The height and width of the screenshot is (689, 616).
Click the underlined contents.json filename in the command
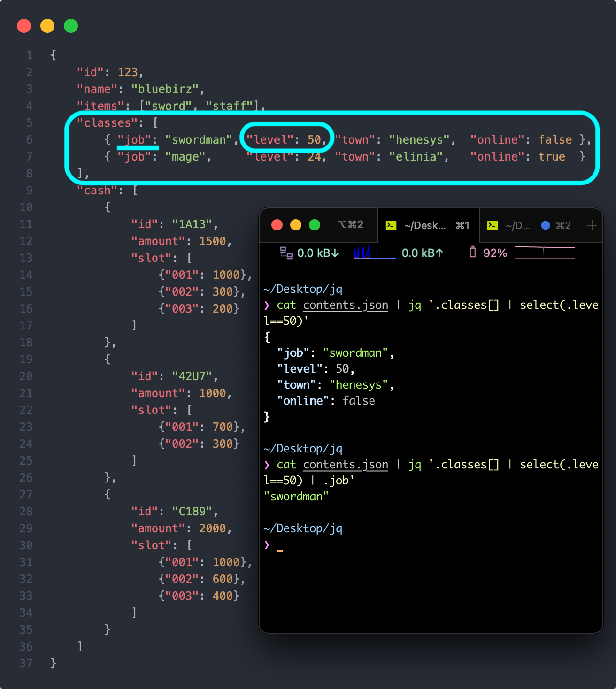pyautogui.click(x=345, y=305)
